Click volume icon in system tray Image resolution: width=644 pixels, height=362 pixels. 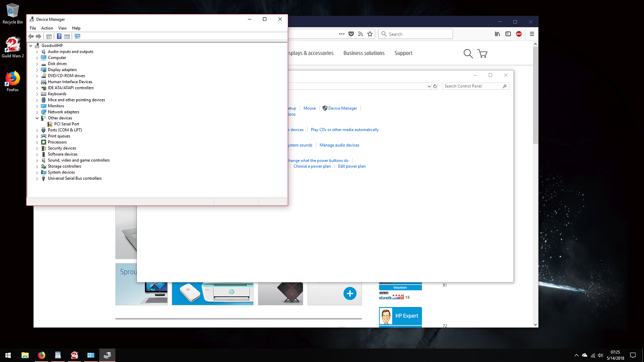pyautogui.click(x=600, y=355)
